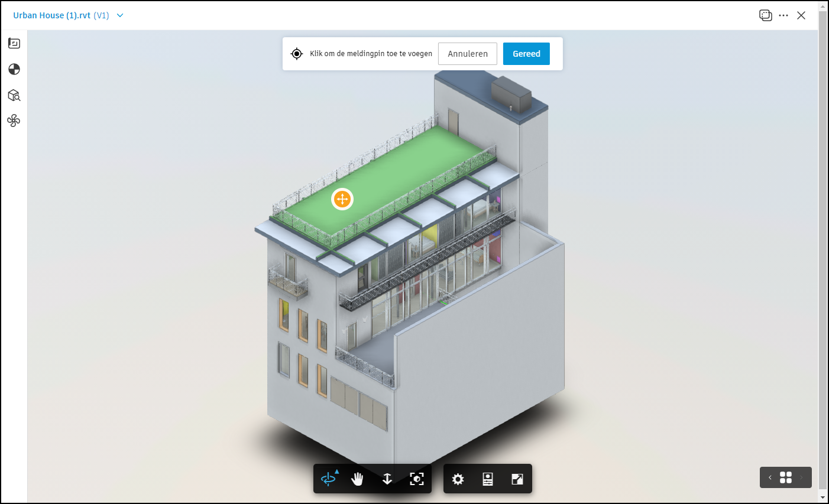Viewport: 829px width, 504px height.
Task: Open the three-dots more options menu
Action: 783,16
